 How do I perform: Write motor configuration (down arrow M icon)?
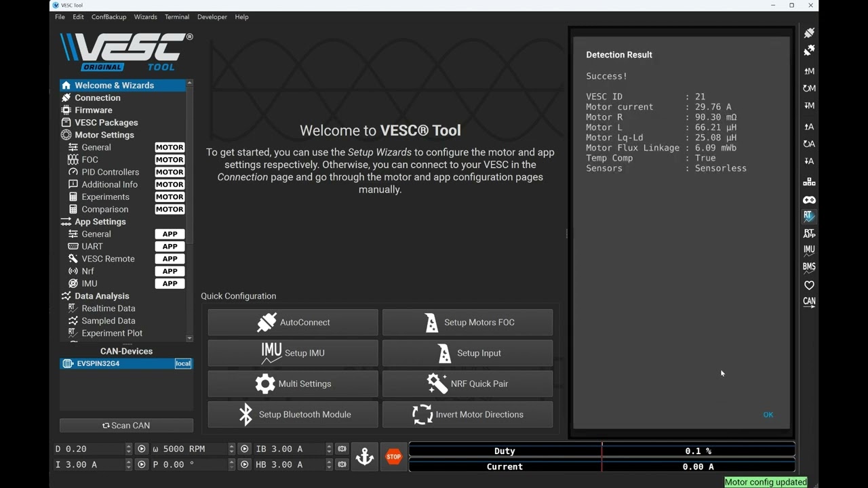pos(809,106)
